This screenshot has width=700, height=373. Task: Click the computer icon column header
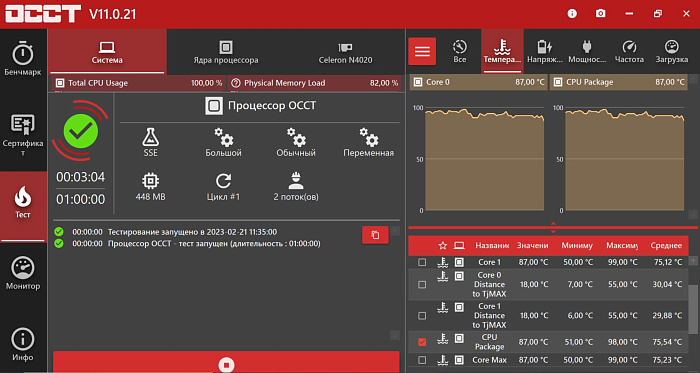coord(459,245)
